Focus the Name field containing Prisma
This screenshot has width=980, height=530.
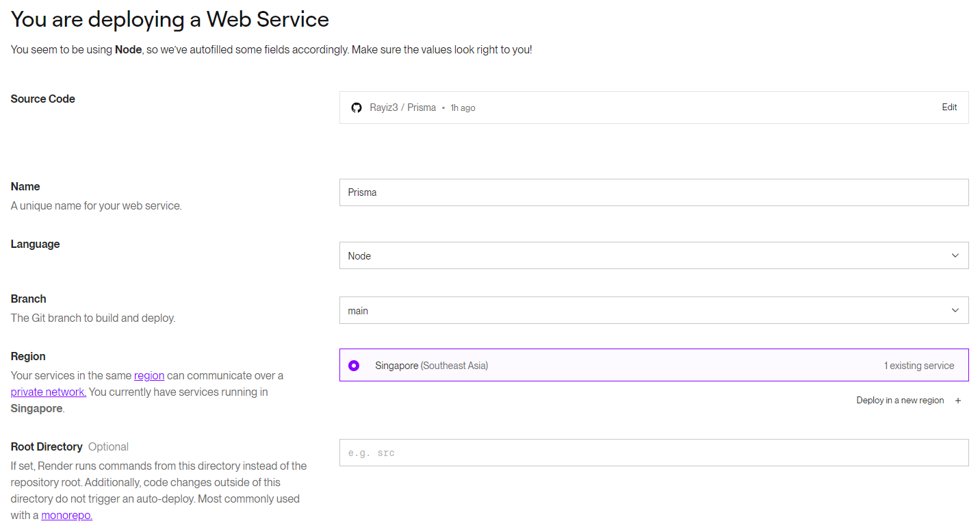(653, 192)
